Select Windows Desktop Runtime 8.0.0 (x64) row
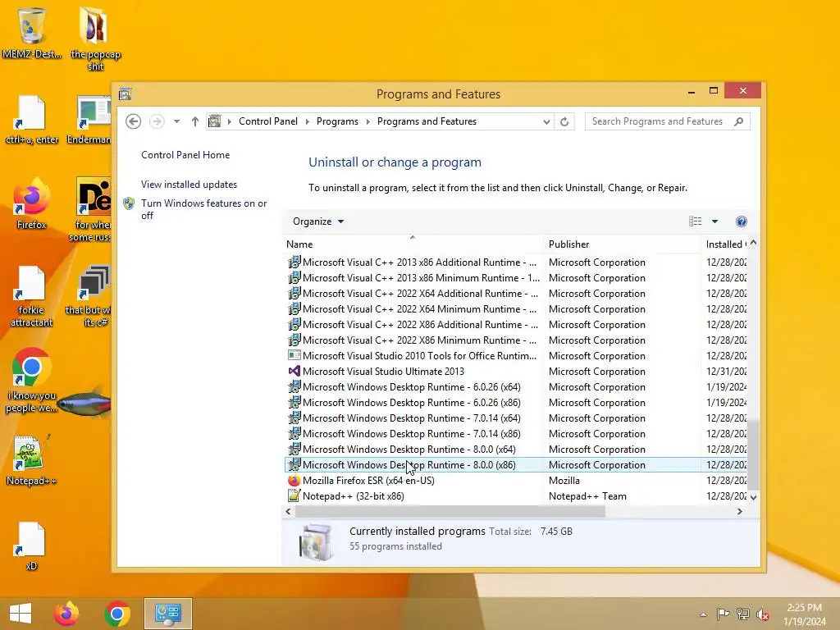The image size is (840, 630). click(515, 449)
